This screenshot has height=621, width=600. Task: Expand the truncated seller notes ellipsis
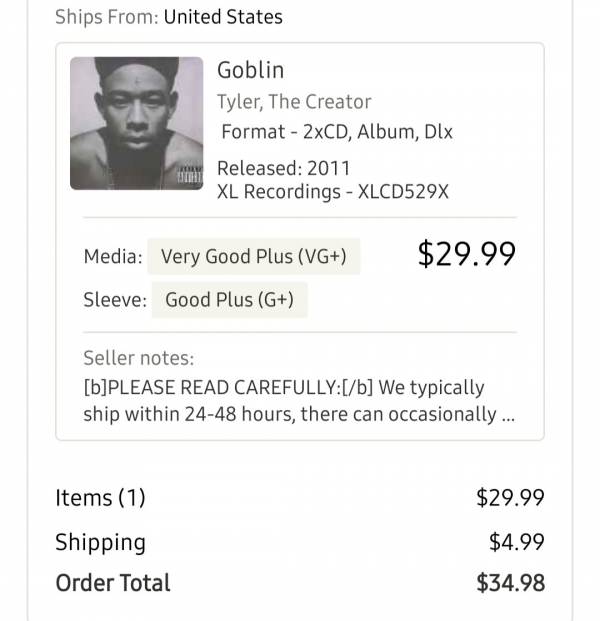[x=508, y=415]
